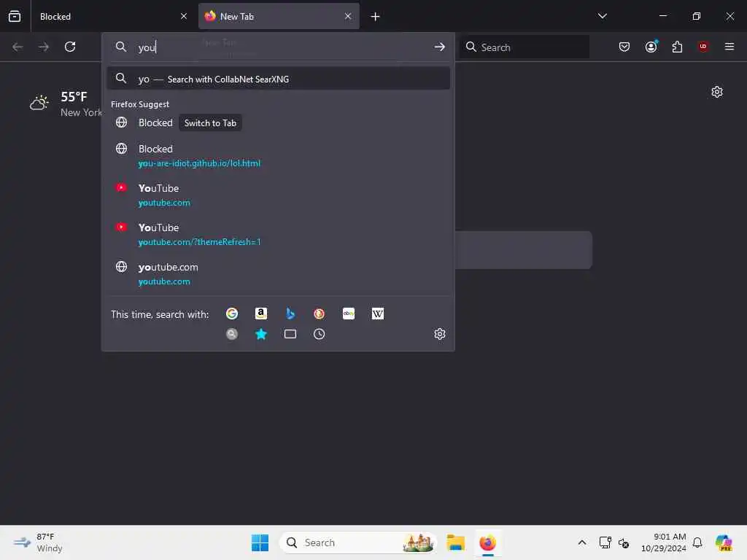Open notification bell in taskbar
The image size is (747, 560).
pos(697,542)
